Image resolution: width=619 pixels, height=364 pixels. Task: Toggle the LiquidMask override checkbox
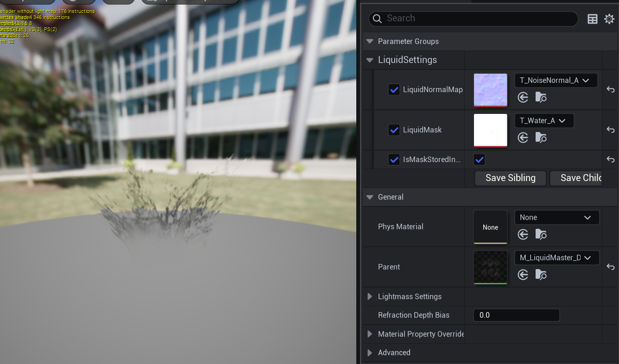click(x=394, y=130)
